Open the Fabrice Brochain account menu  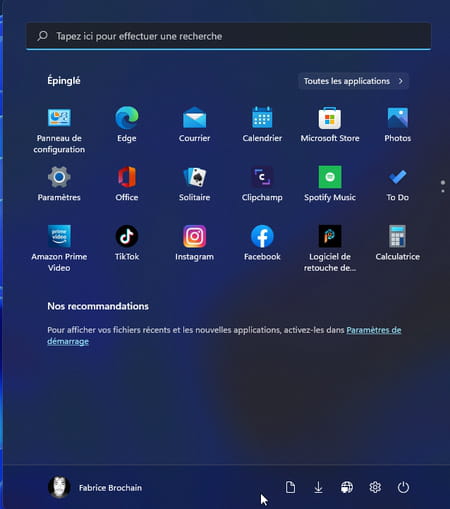tap(95, 487)
